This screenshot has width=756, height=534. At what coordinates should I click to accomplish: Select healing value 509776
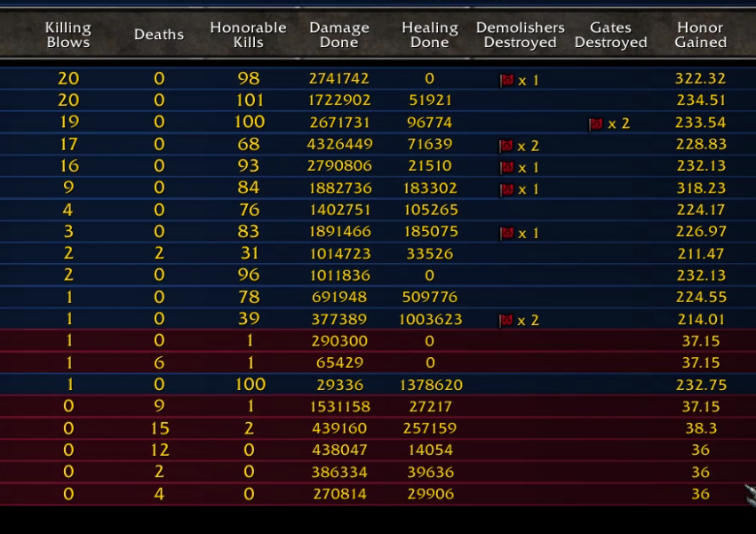click(x=430, y=297)
